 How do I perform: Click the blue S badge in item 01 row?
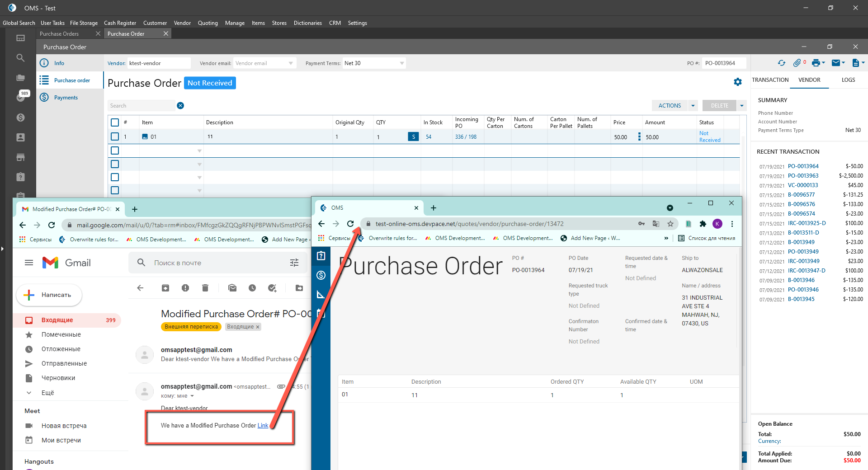pos(413,136)
